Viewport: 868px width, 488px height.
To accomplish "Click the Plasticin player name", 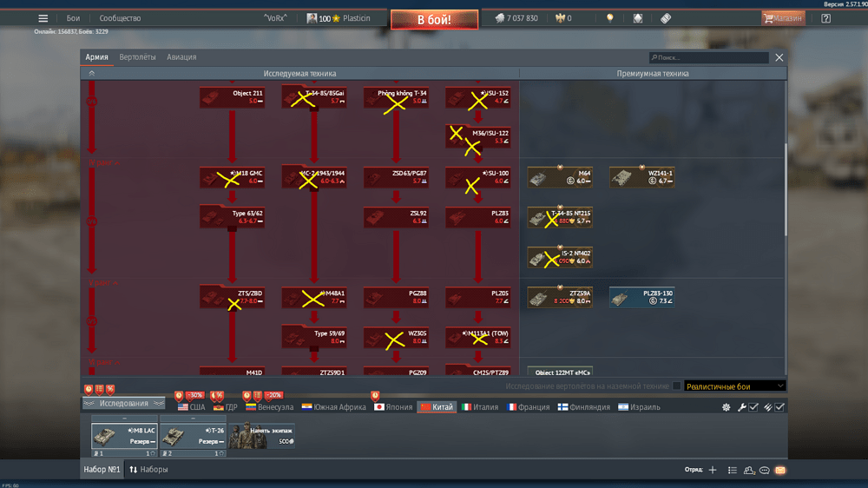I will point(357,18).
